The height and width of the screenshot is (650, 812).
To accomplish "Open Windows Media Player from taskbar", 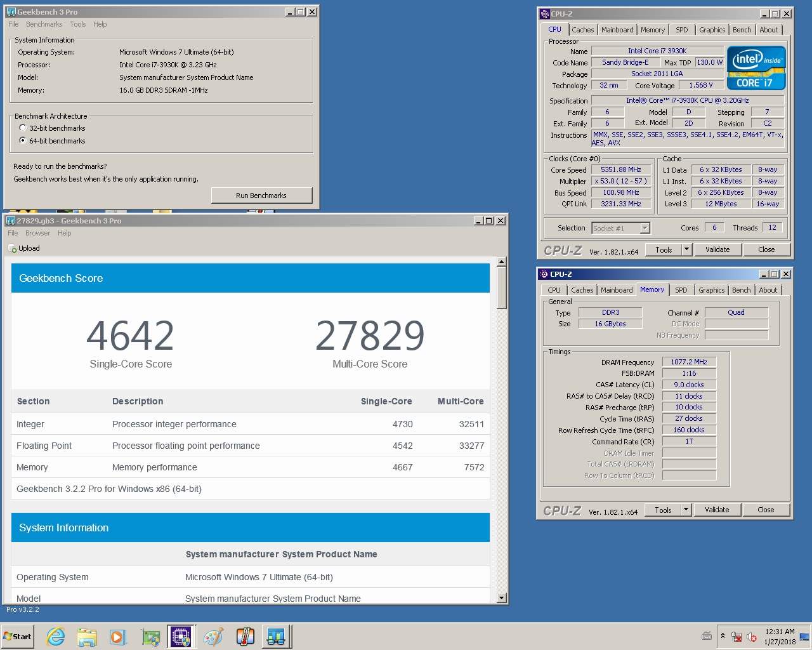I will coord(118,636).
